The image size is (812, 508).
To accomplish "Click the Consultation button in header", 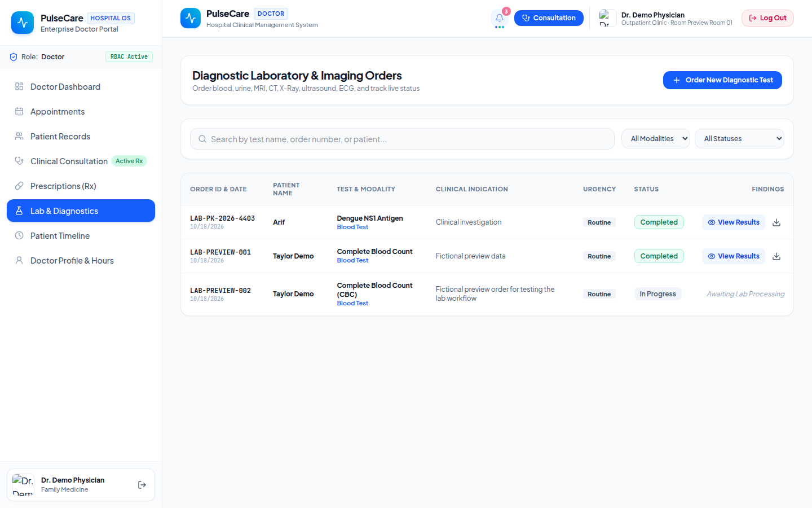I will 549,18.
